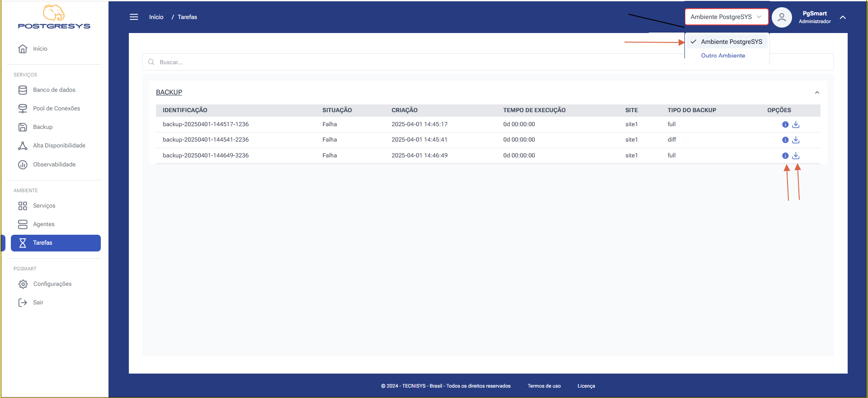Download log for backup-20250401-144541-2236
This screenshot has height=398, width=868.
(x=796, y=140)
